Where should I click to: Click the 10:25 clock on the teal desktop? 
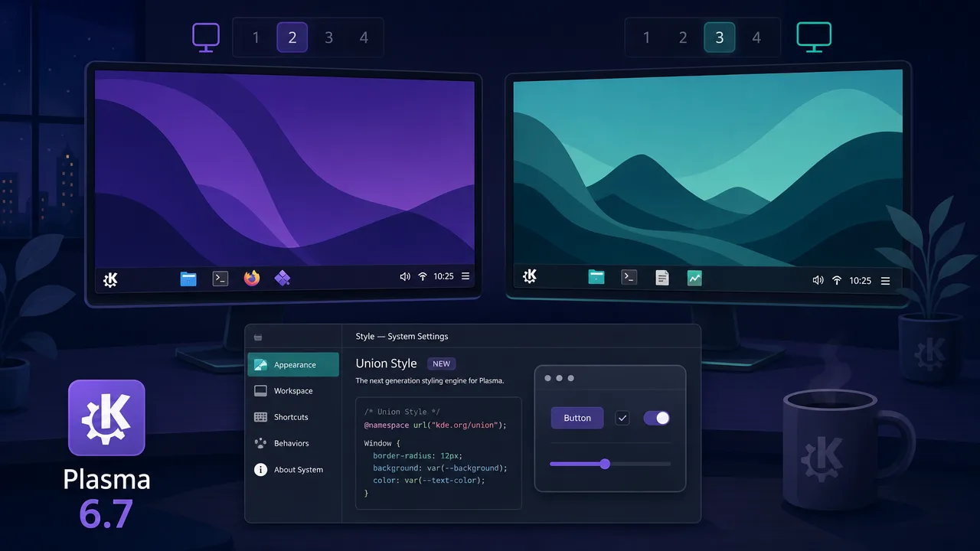pos(861,281)
